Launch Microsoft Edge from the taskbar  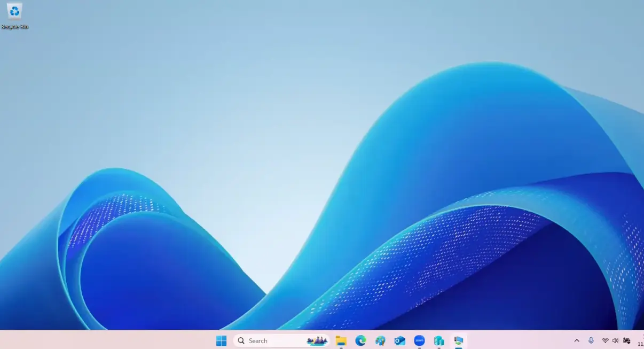tap(360, 341)
